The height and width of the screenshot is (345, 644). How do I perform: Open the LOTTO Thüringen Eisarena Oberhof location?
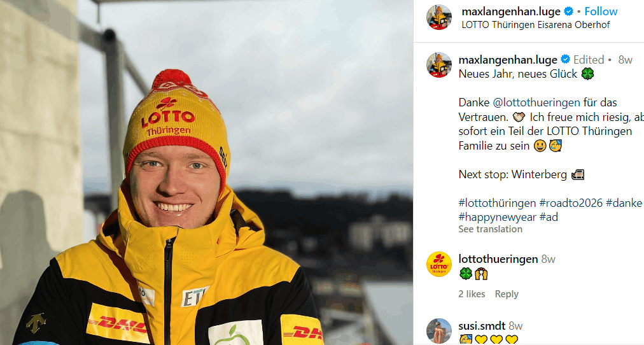(536, 25)
